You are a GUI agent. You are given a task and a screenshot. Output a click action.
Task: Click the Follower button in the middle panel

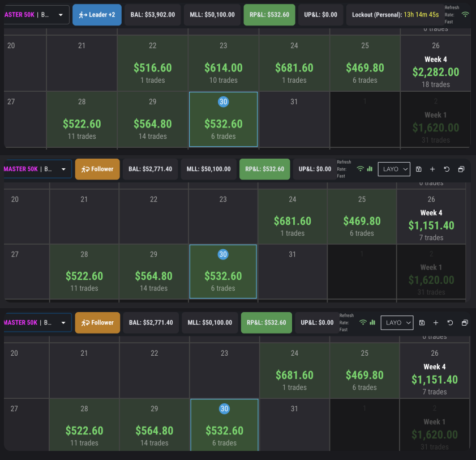tap(97, 169)
